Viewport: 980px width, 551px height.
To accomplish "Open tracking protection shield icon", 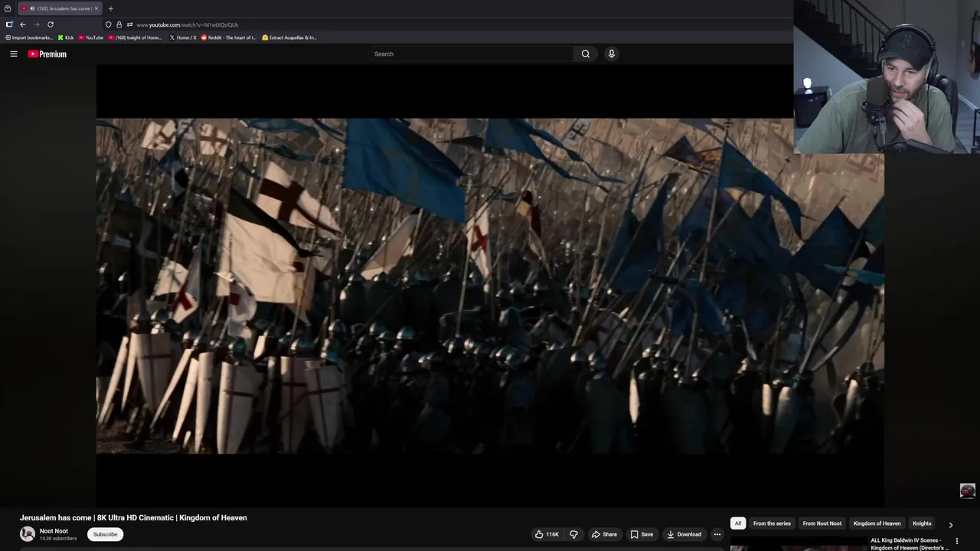I will click(108, 24).
